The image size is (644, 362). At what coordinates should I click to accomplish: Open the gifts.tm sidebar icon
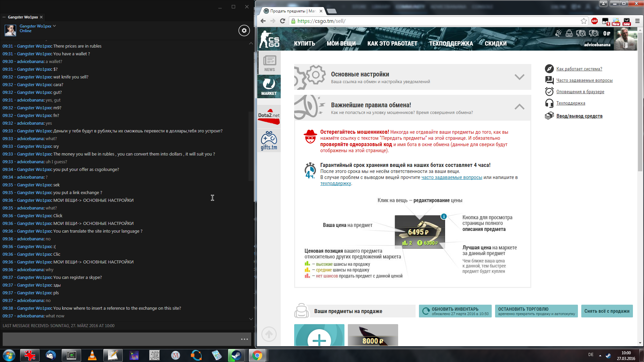(x=269, y=141)
